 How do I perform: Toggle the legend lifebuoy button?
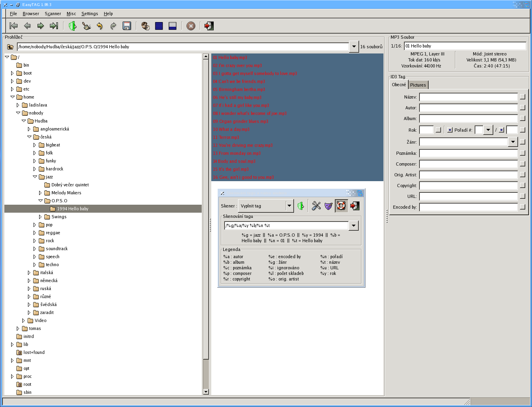[341, 206]
